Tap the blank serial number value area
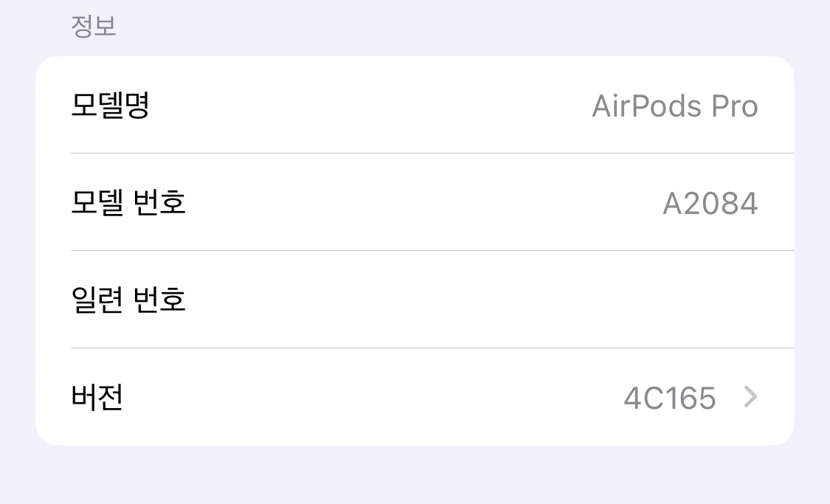The image size is (830, 504). point(664,300)
